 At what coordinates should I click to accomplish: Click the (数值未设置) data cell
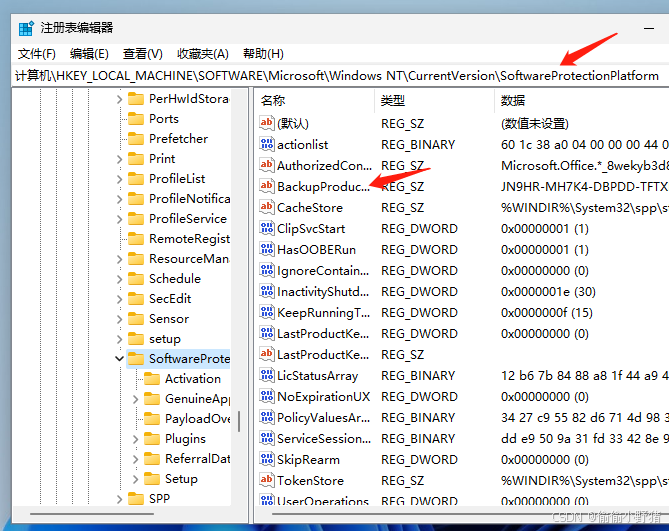[535, 124]
